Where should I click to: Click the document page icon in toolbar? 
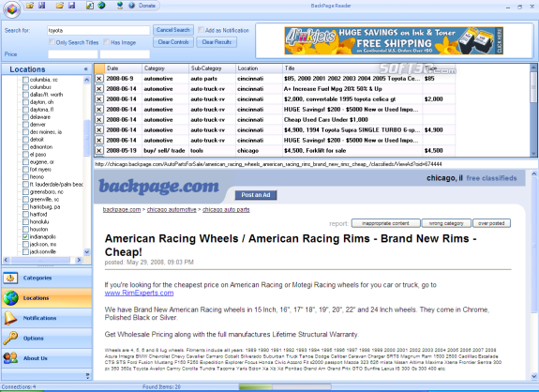tap(90, 6)
